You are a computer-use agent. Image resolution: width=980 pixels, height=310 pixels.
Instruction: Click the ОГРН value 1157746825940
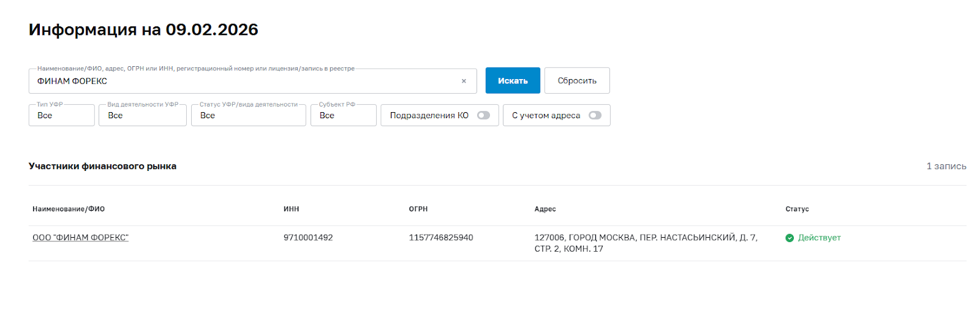pyautogui.click(x=441, y=238)
